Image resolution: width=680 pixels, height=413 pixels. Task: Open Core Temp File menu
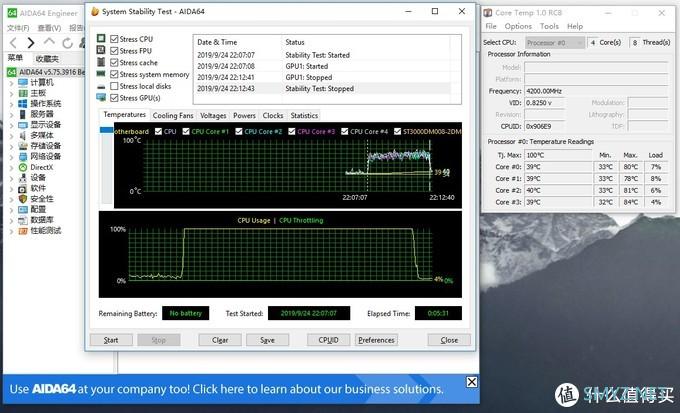click(x=491, y=26)
